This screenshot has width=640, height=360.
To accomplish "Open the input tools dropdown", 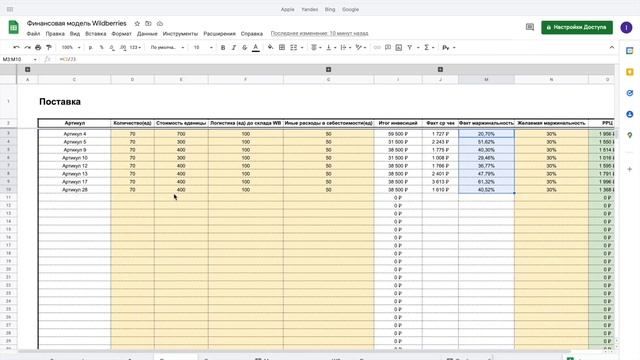I will click(449, 47).
